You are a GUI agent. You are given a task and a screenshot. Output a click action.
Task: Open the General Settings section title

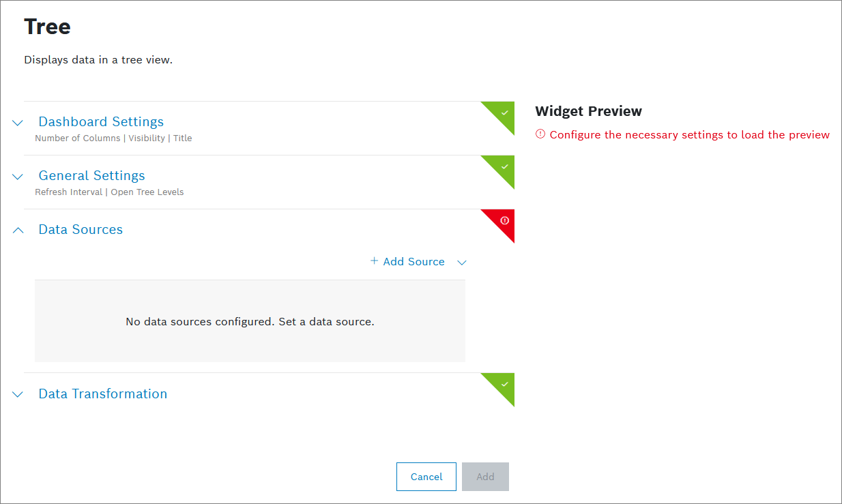pos(91,175)
